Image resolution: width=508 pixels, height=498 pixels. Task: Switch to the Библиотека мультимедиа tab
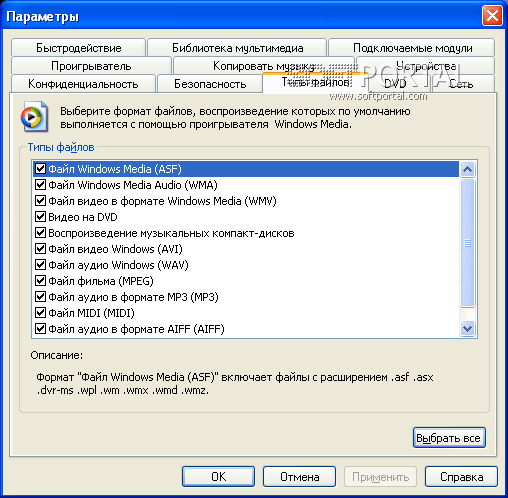[x=237, y=48]
